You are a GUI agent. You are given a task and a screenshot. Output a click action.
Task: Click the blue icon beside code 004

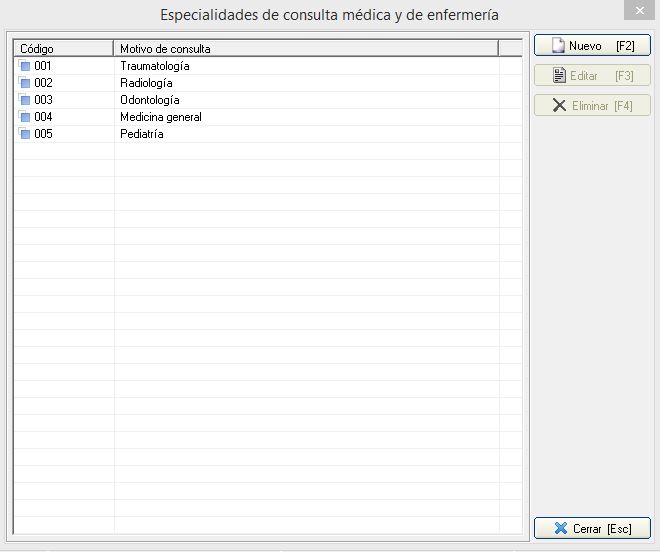(25, 117)
